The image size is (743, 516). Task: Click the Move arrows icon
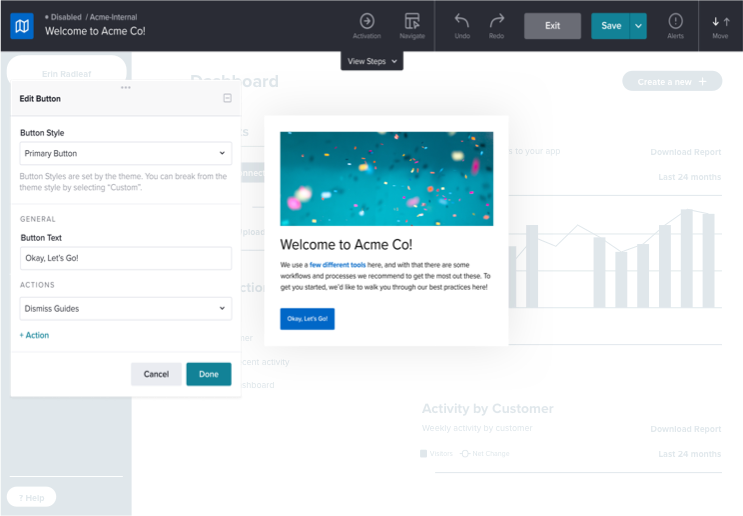tap(720, 26)
